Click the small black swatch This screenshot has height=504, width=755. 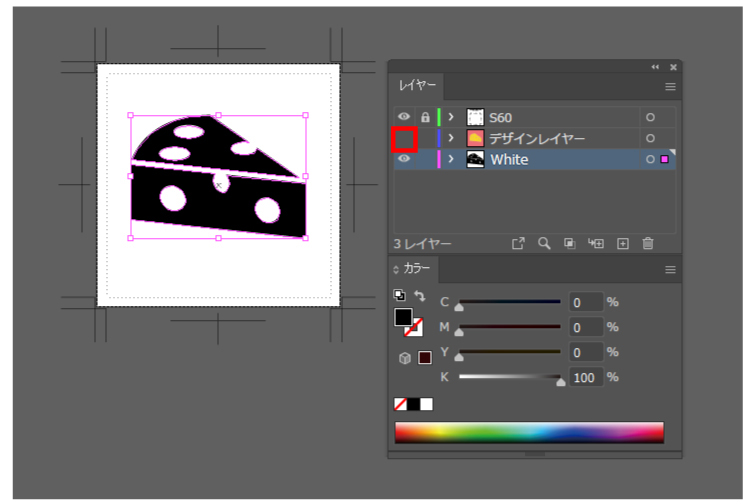tap(414, 404)
